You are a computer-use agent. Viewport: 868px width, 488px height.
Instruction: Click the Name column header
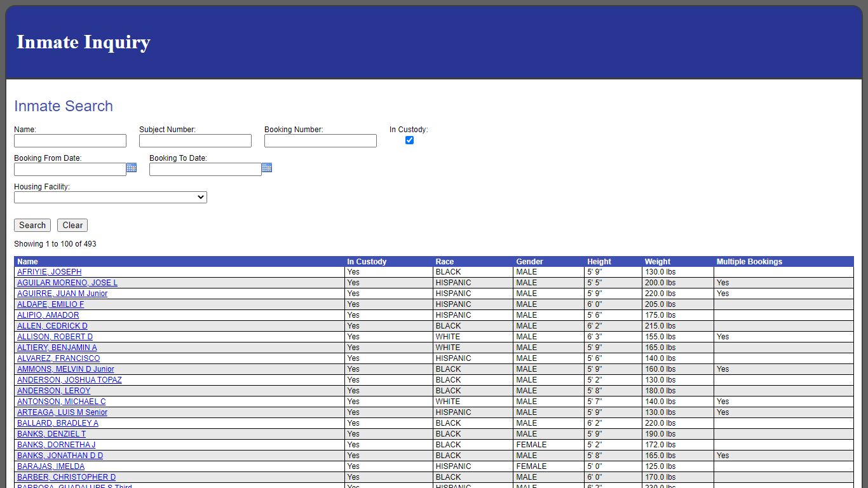27,261
